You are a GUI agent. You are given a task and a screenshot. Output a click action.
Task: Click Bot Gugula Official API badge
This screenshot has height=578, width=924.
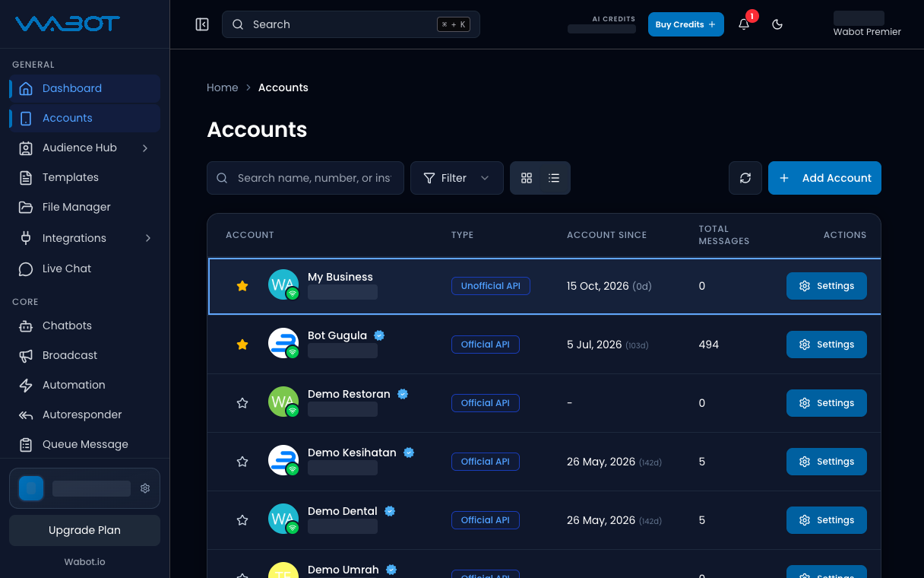pos(485,345)
